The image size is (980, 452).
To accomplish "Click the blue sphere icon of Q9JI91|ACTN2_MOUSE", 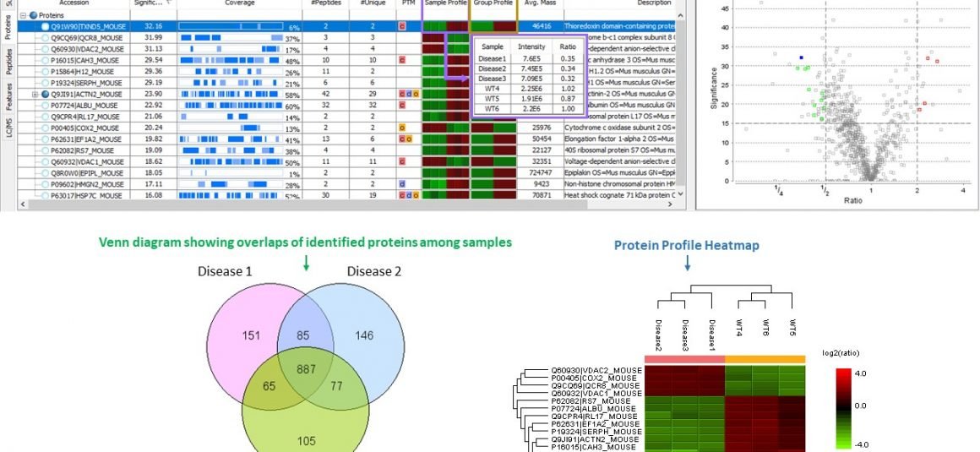I will [45, 95].
